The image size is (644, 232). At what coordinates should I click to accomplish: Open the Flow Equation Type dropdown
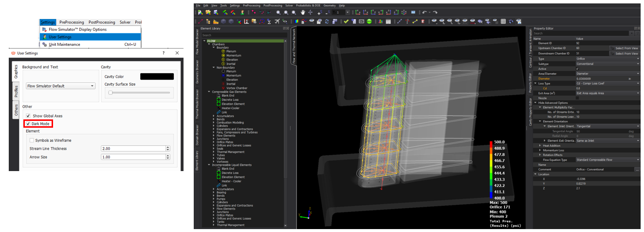click(x=607, y=159)
